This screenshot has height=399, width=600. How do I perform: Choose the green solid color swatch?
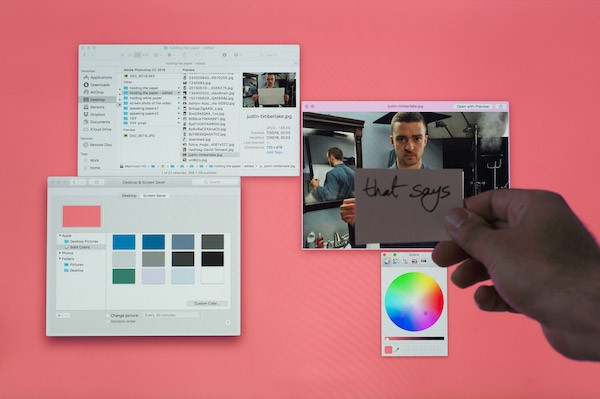124,276
